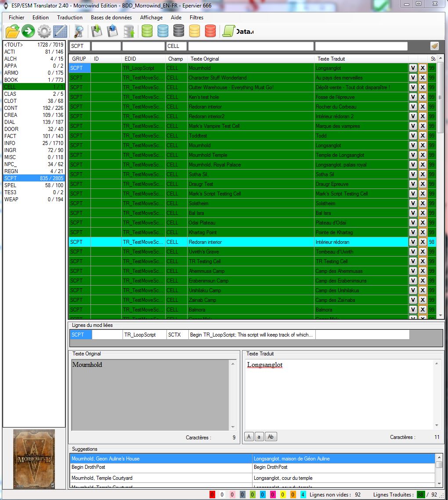Click the save-with-blue-up-arrow icon

coord(112,31)
